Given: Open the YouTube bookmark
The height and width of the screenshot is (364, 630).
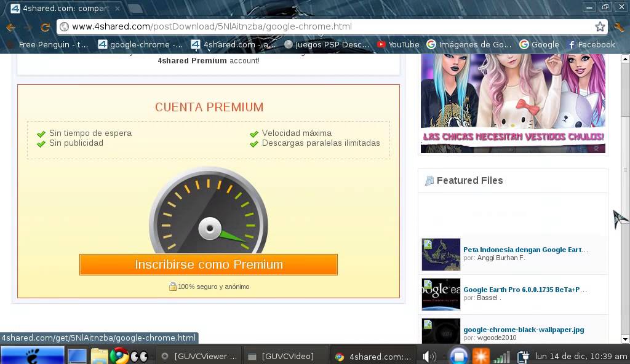Looking at the screenshot, I should (398, 45).
